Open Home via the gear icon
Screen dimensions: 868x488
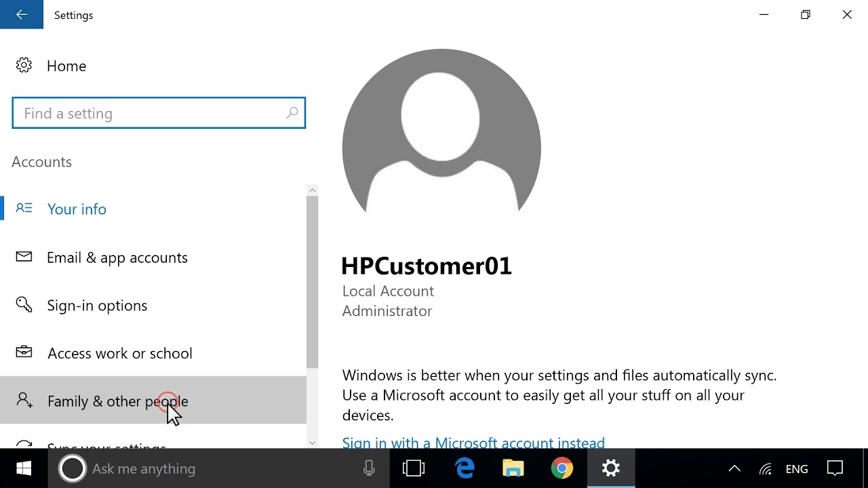(24, 65)
